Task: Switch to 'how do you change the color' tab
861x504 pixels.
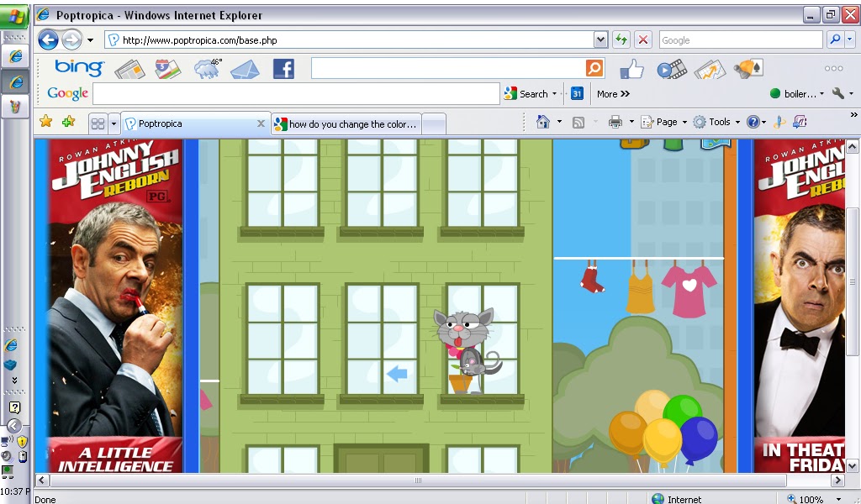Action: point(347,124)
